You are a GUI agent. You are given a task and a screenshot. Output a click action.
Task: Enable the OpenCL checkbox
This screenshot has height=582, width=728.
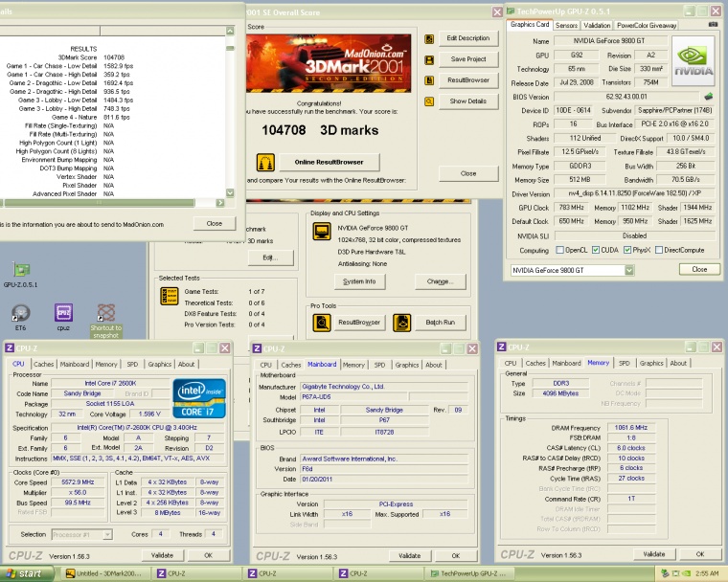561,250
